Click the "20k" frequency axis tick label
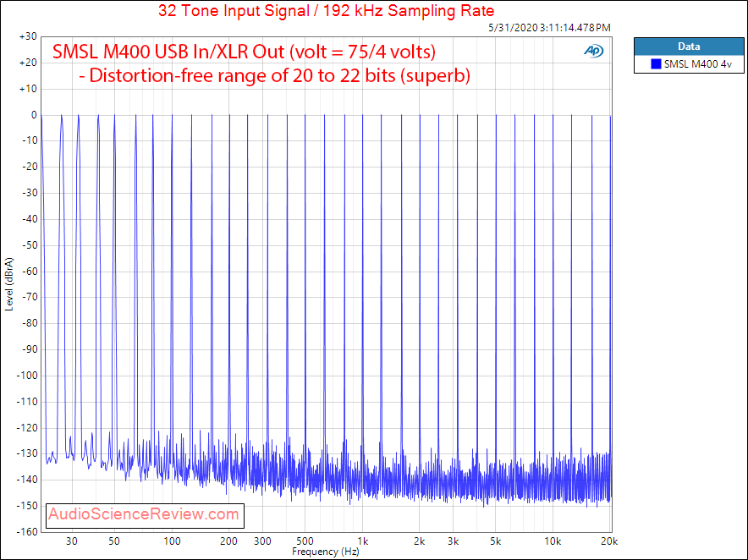The image size is (748, 560). [609, 541]
